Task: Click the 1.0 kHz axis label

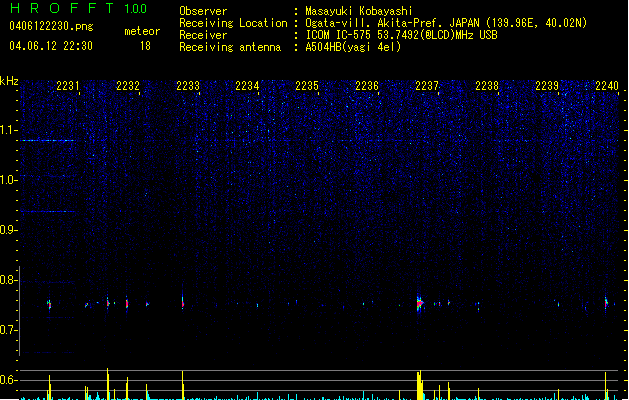Action: click(8, 180)
